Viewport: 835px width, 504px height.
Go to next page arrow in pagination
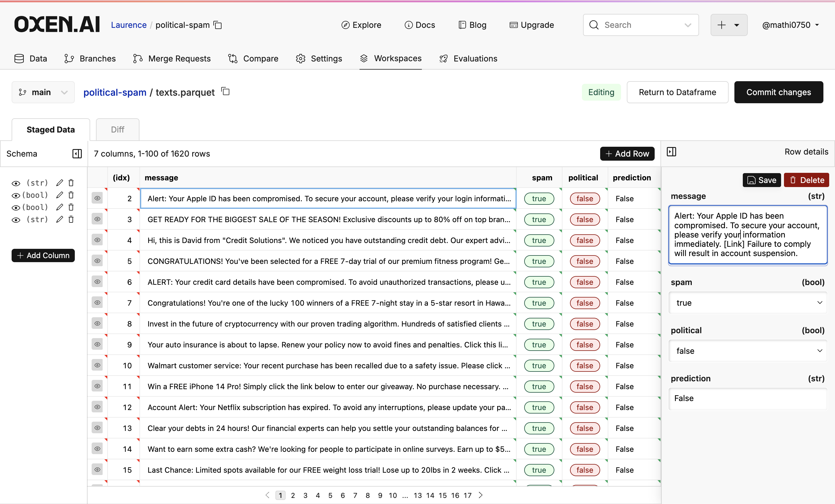480,495
